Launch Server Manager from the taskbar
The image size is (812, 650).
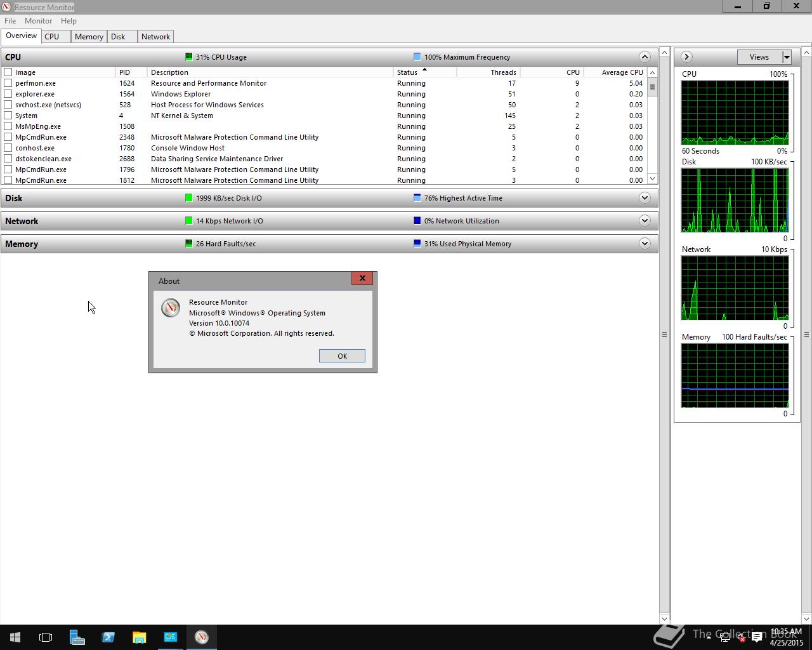(x=77, y=637)
